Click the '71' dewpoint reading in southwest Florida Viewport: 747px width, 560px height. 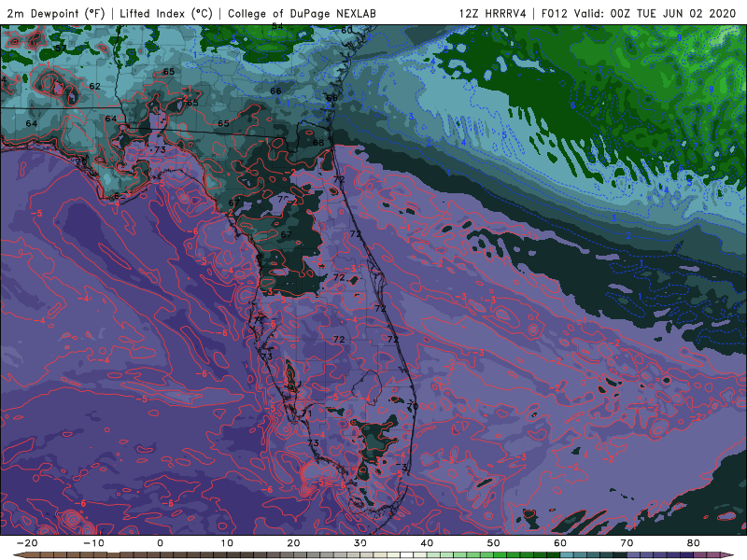pyautogui.click(x=307, y=413)
